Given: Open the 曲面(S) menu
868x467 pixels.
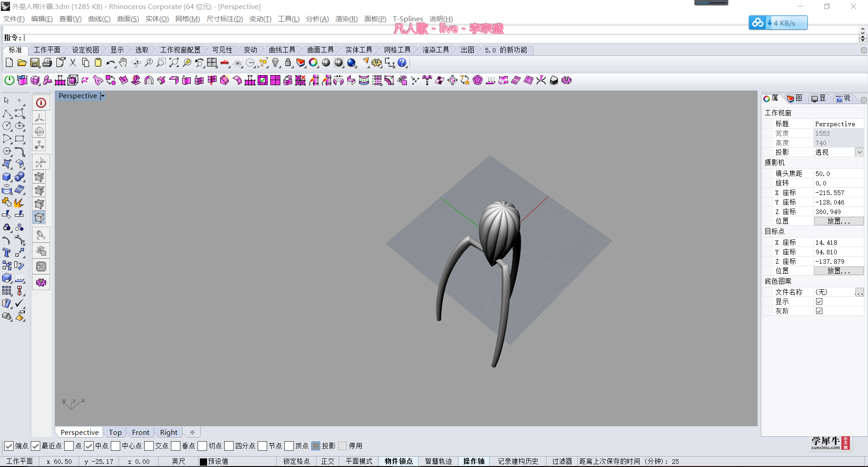Looking at the screenshot, I should tap(128, 19).
